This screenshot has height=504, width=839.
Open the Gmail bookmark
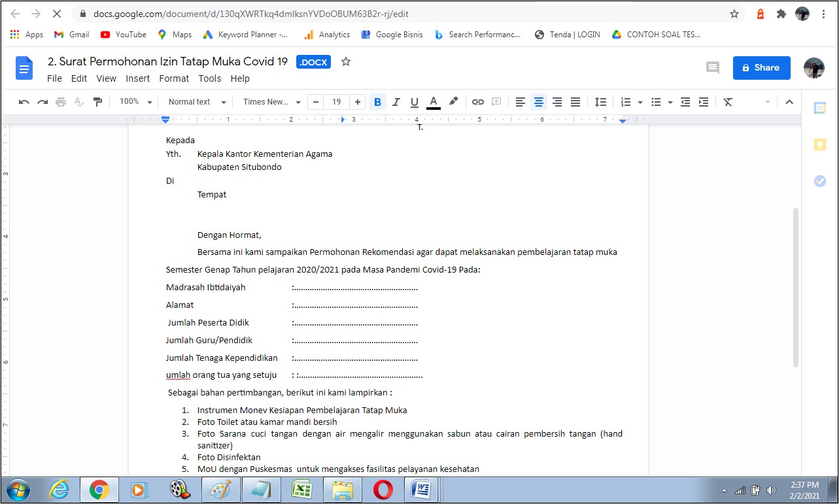pos(71,35)
